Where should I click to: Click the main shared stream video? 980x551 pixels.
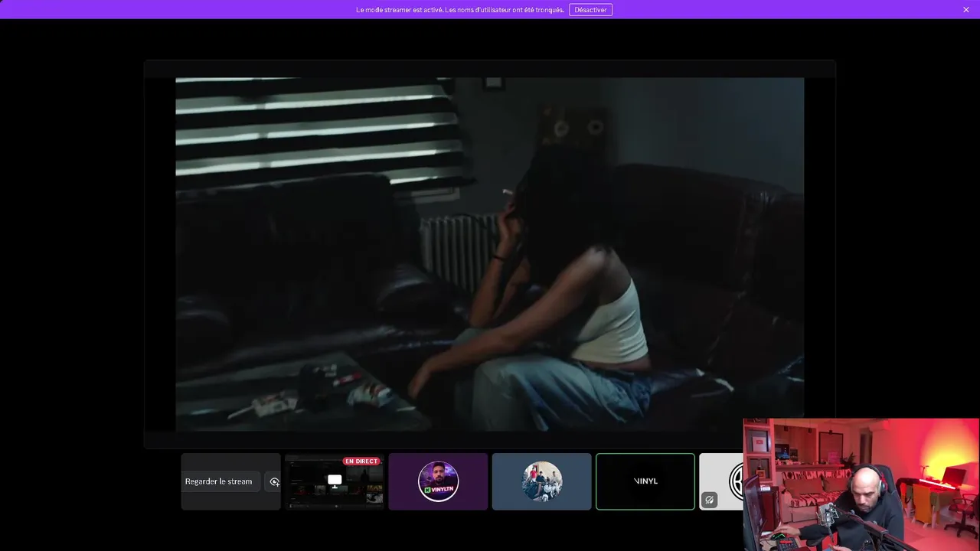[x=490, y=254]
